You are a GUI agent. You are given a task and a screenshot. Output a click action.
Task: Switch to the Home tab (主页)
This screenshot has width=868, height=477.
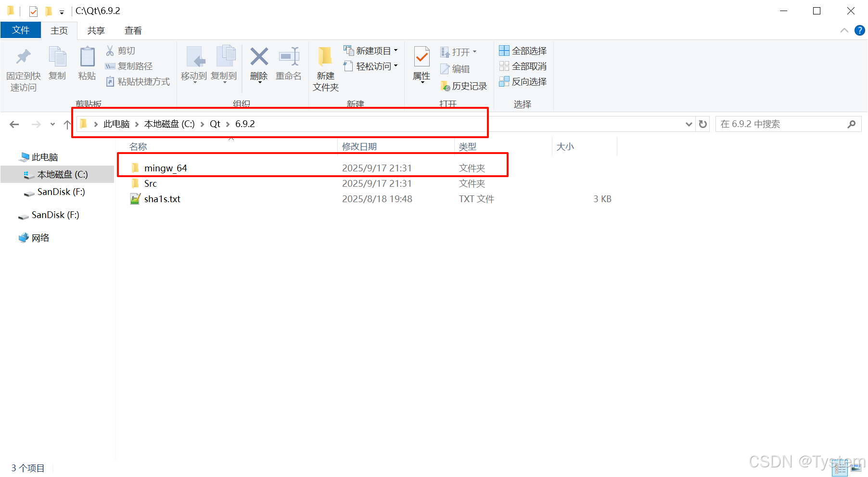point(59,30)
